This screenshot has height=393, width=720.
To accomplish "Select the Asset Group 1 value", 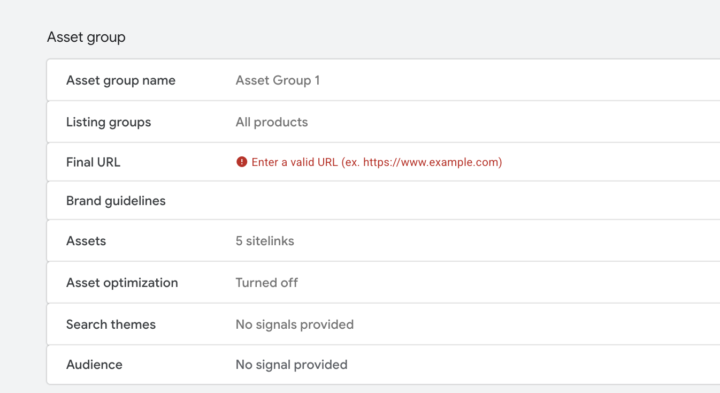I will (x=278, y=80).
